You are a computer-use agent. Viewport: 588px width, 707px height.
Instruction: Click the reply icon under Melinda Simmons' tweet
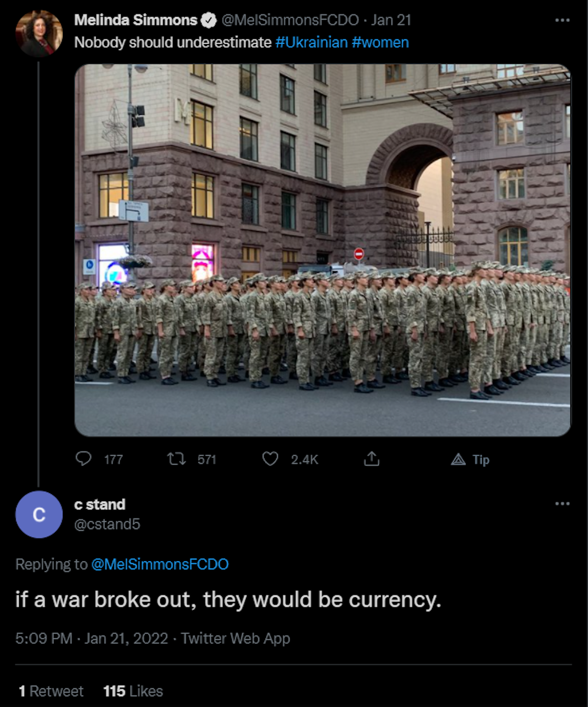(83, 459)
